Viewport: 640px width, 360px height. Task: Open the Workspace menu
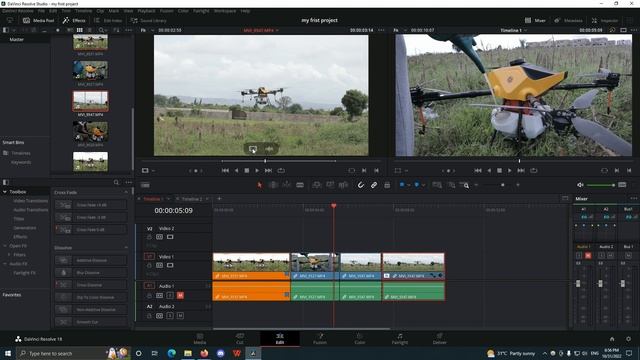click(x=225, y=11)
